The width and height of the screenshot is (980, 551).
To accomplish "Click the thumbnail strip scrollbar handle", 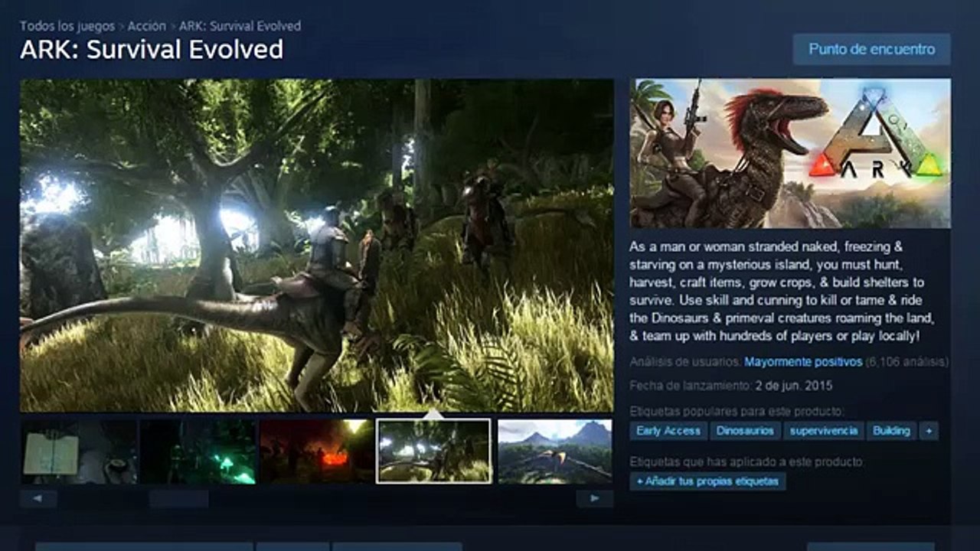I will point(178,499).
